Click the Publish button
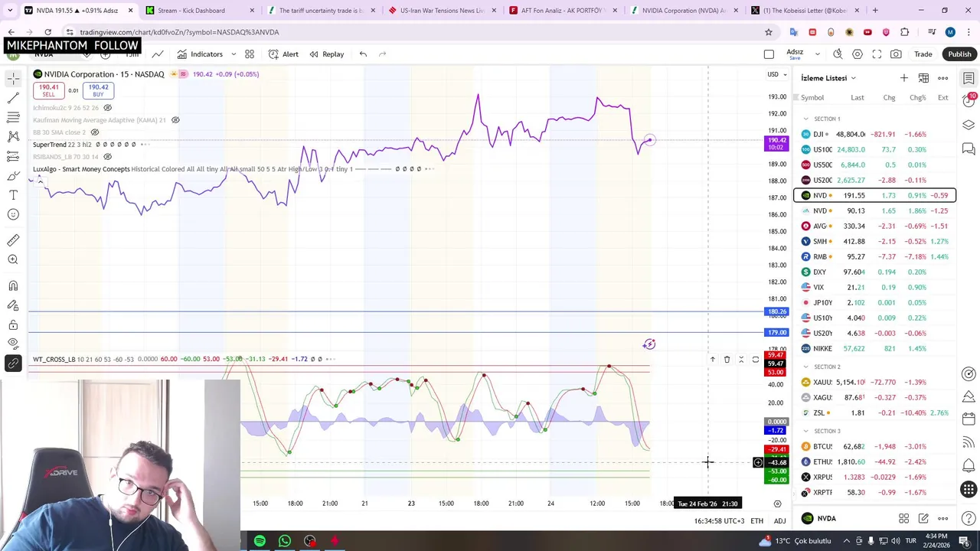The height and width of the screenshot is (551, 980). click(959, 54)
